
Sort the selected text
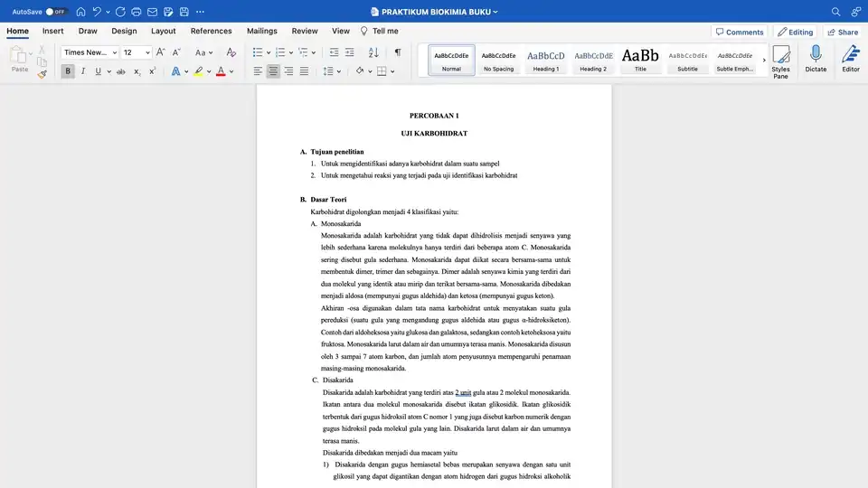pos(373,52)
